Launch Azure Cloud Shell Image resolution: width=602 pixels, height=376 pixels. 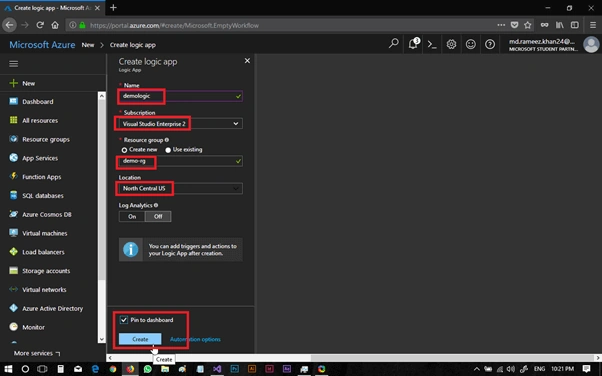432,45
